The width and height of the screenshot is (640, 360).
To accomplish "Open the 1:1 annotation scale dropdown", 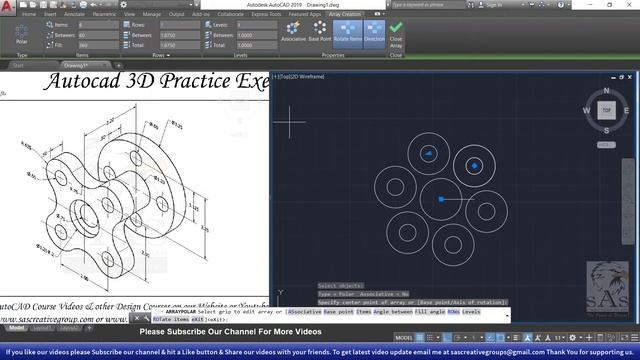I will (560, 338).
